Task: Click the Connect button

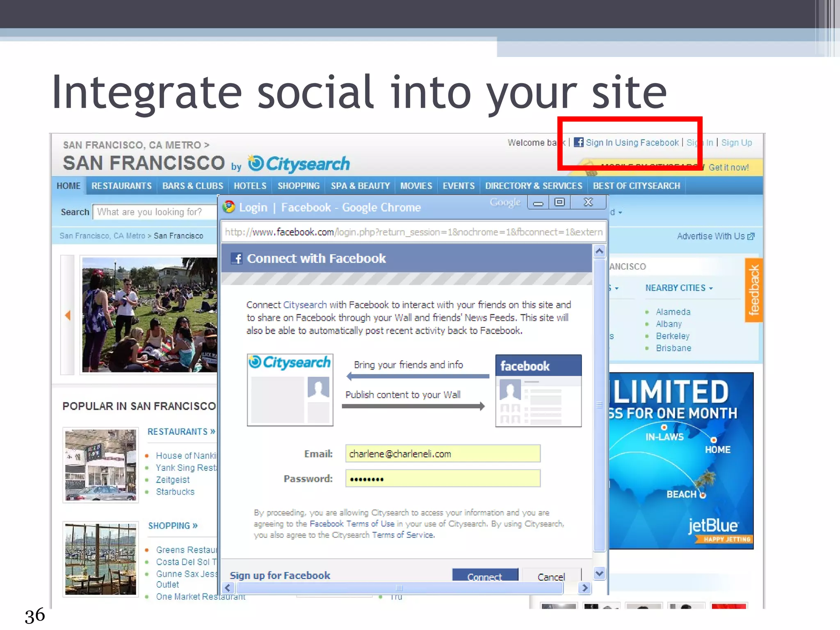Action: point(485,575)
